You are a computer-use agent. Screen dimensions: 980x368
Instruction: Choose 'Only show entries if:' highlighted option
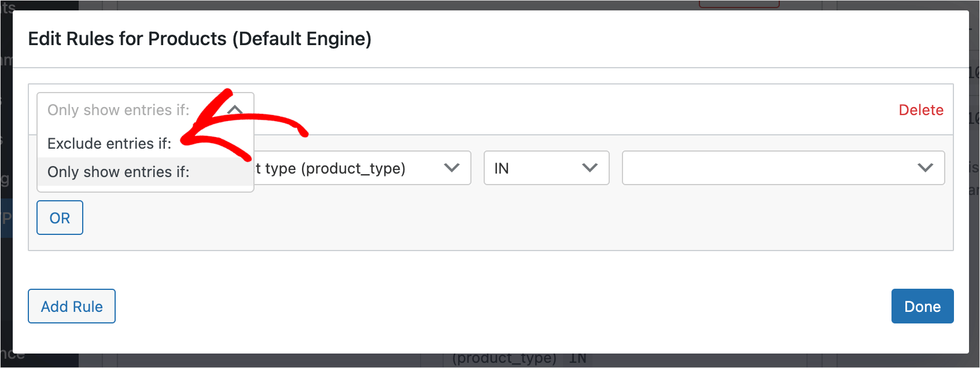click(145, 172)
